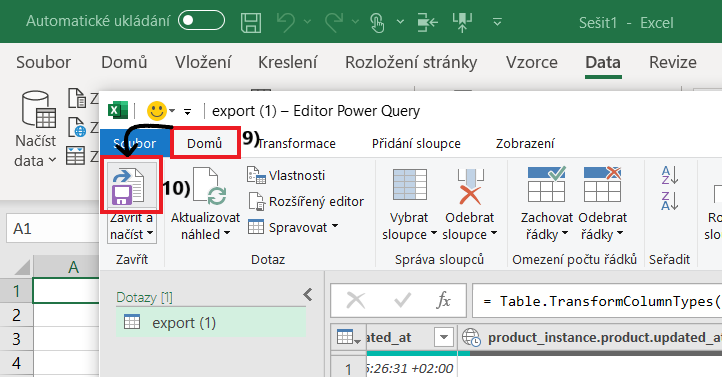Select the Power Query Domů tab
This screenshot has width=722, height=377.
pos(205,144)
